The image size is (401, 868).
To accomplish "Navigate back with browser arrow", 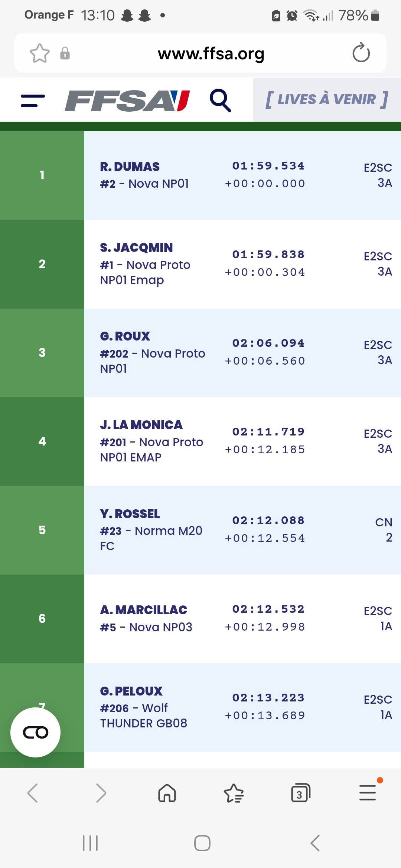I will click(33, 793).
